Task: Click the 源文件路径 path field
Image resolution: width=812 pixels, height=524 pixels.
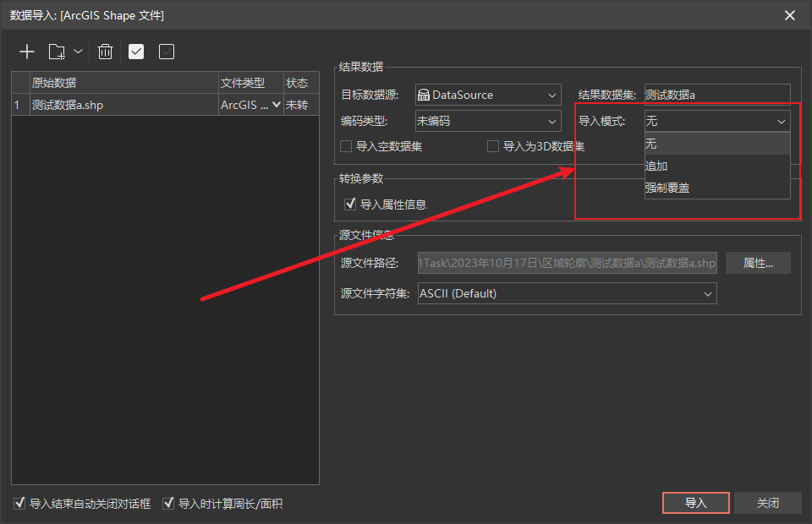Action: pyautogui.click(x=567, y=263)
